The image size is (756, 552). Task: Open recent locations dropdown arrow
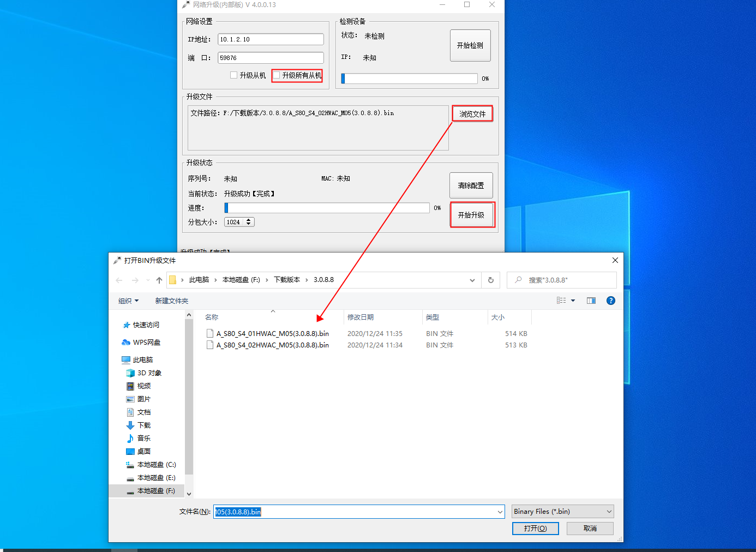click(x=148, y=280)
